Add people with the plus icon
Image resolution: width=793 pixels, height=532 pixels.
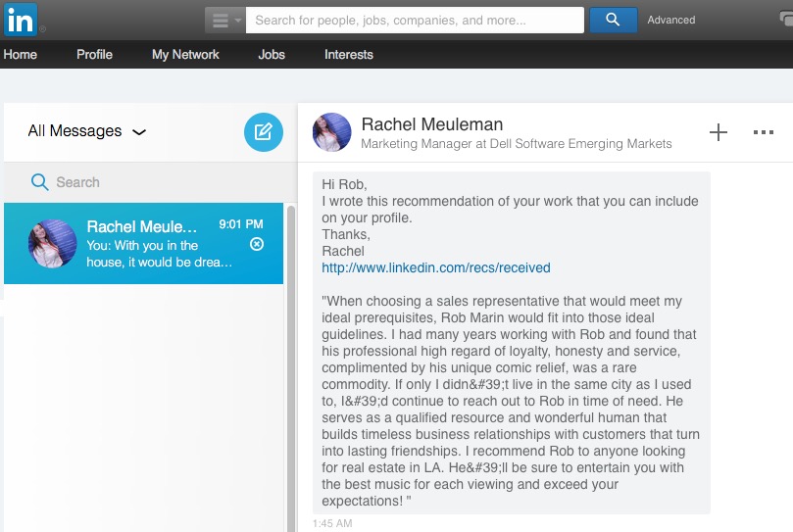pyautogui.click(x=719, y=132)
